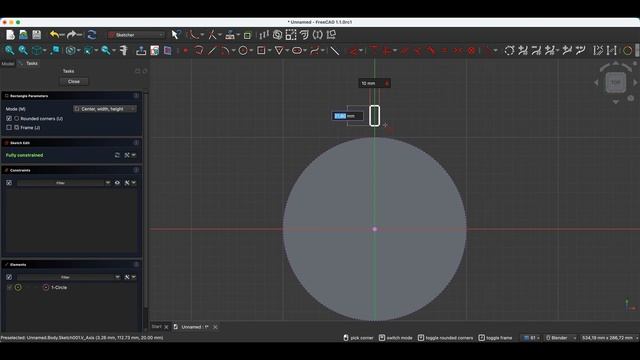Viewport: 640px width, 360px height.
Task: Rotate view using navigation cube right arrow
Action: [x=635, y=83]
